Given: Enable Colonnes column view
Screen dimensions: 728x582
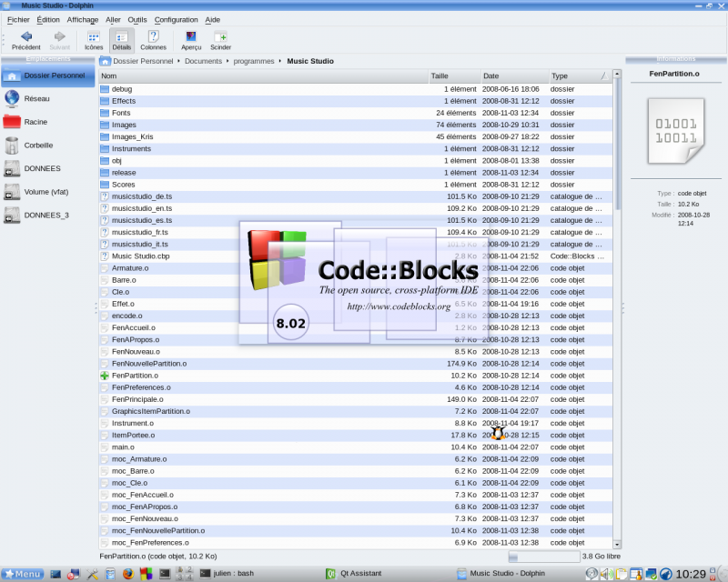Looking at the screenshot, I should pyautogui.click(x=153, y=37).
